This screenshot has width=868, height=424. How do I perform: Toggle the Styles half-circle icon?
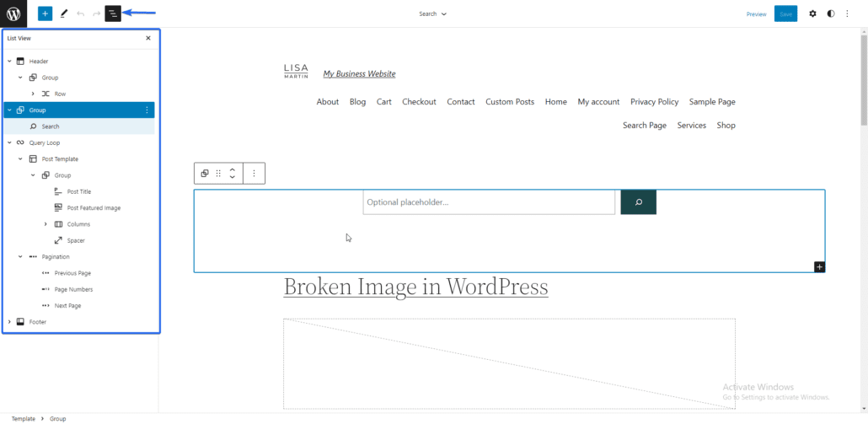830,13
